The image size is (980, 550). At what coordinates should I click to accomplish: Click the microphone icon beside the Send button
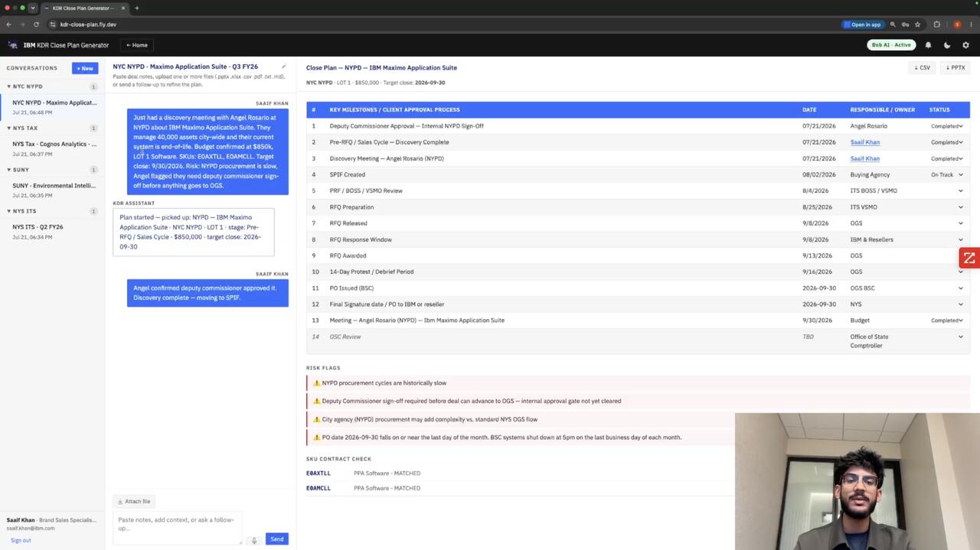coord(254,540)
